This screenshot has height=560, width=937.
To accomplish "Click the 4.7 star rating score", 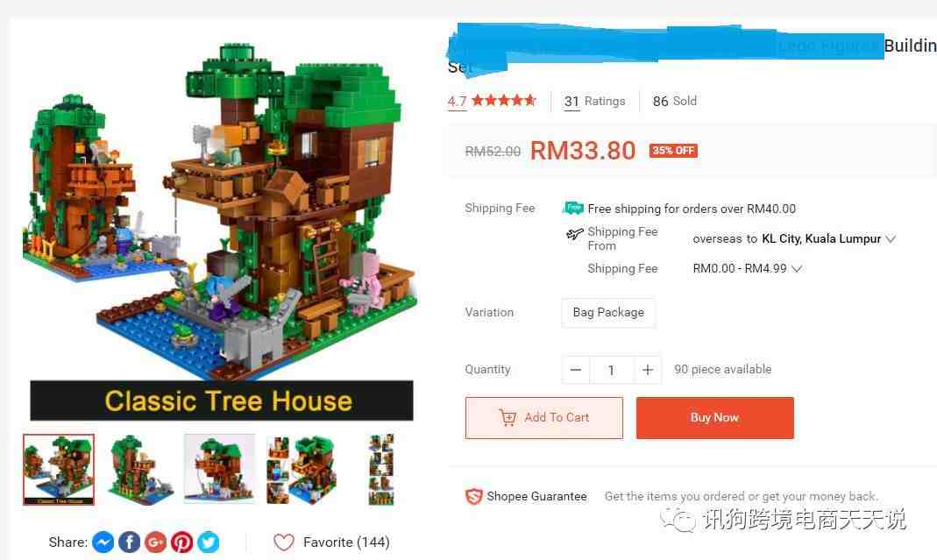I will tap(458, 101).
